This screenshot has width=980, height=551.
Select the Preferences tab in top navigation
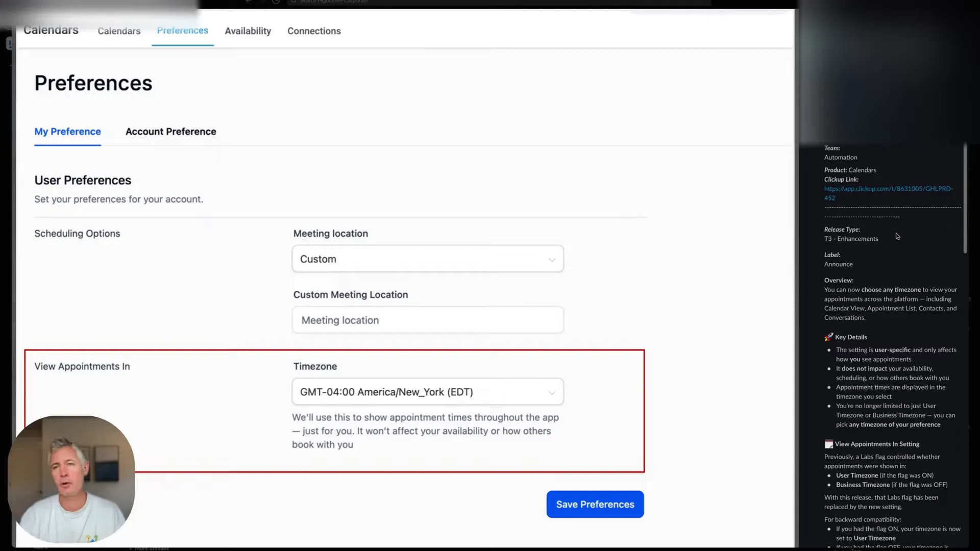pos(182,31)
